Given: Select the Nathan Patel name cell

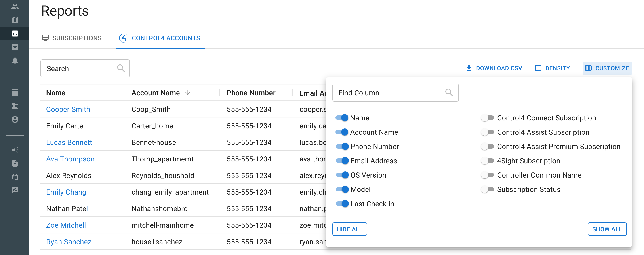Looking at the screenshot, I should click(67, 208).
